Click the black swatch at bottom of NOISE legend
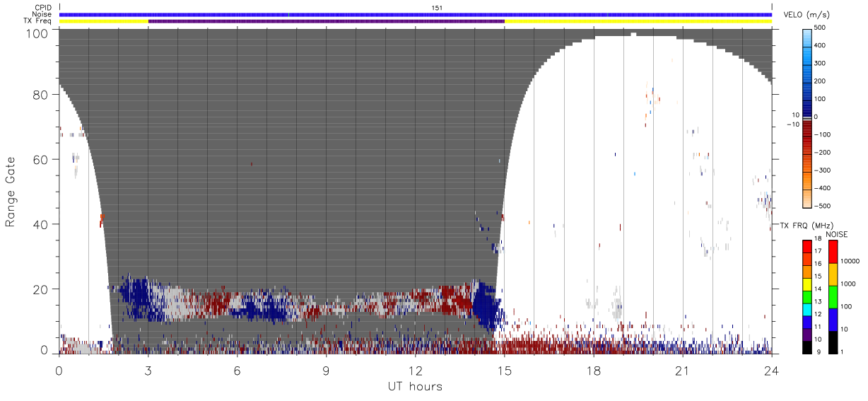This screenshot has height=401, width=868. pyautogui.click(x=833, y=341)
